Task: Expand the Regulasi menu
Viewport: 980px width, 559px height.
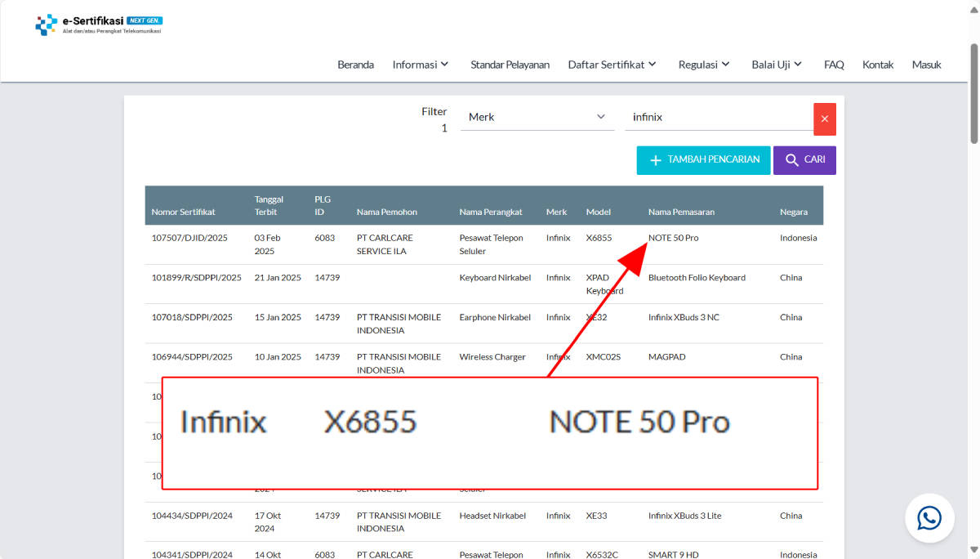Action: 704,65
